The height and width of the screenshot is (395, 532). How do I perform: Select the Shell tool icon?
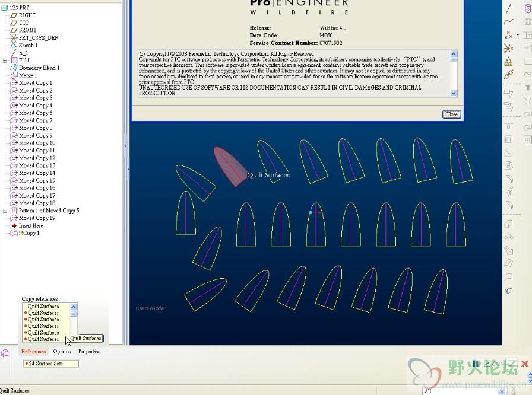point(508,139)
